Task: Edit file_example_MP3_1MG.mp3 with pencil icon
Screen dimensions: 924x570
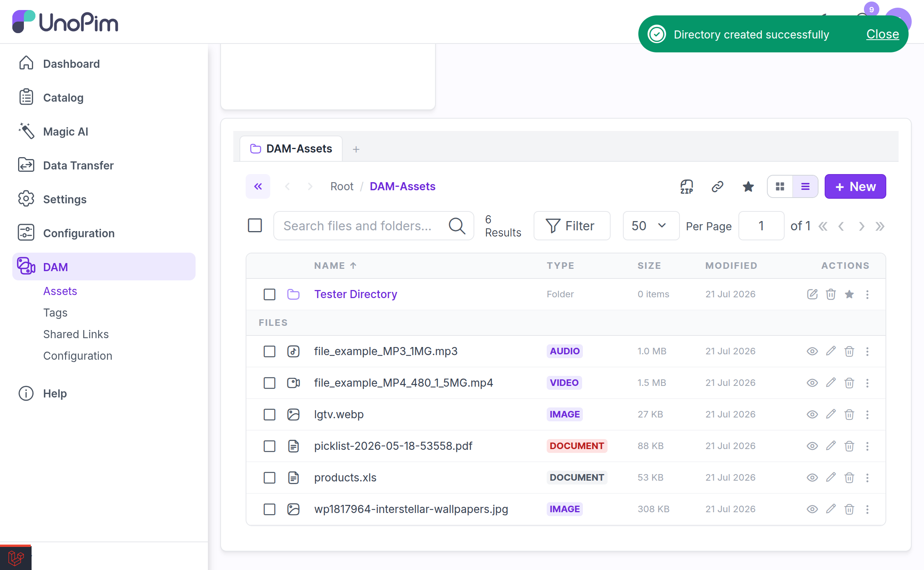Action: [830, 351]
